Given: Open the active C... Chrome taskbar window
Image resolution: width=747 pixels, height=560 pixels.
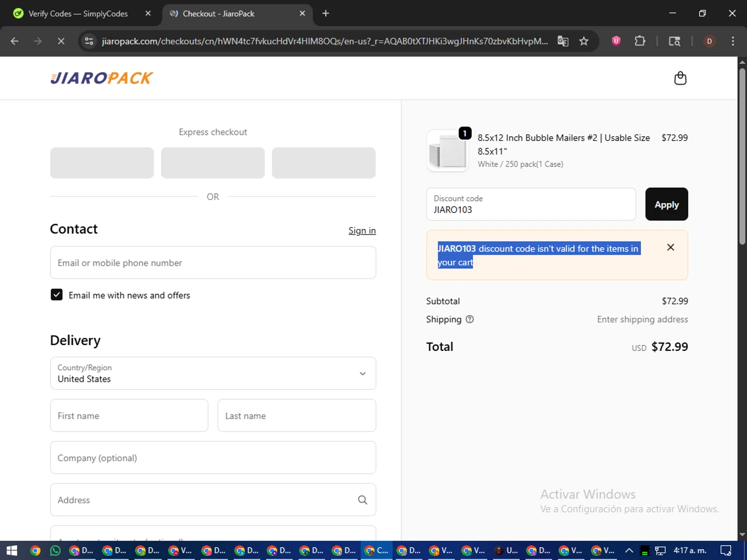Looking at the screenshot, I should pos(376,550).
